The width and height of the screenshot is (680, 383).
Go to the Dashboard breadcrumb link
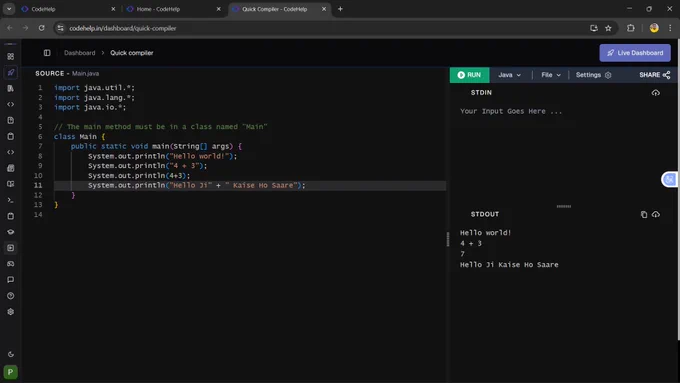[79, 53]
